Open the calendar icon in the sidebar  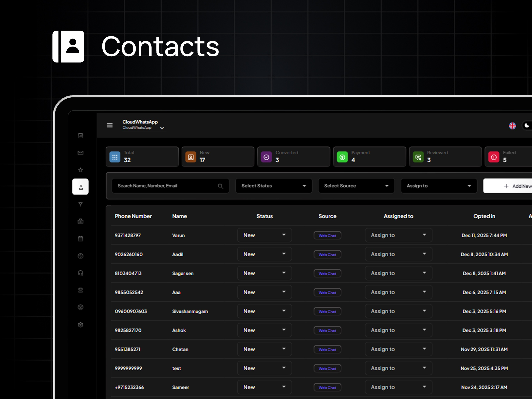point(81,238)
